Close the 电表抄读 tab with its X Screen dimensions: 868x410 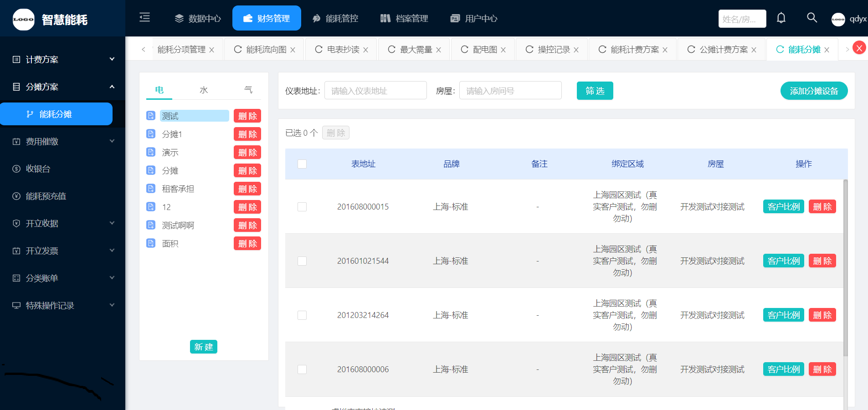365,50
